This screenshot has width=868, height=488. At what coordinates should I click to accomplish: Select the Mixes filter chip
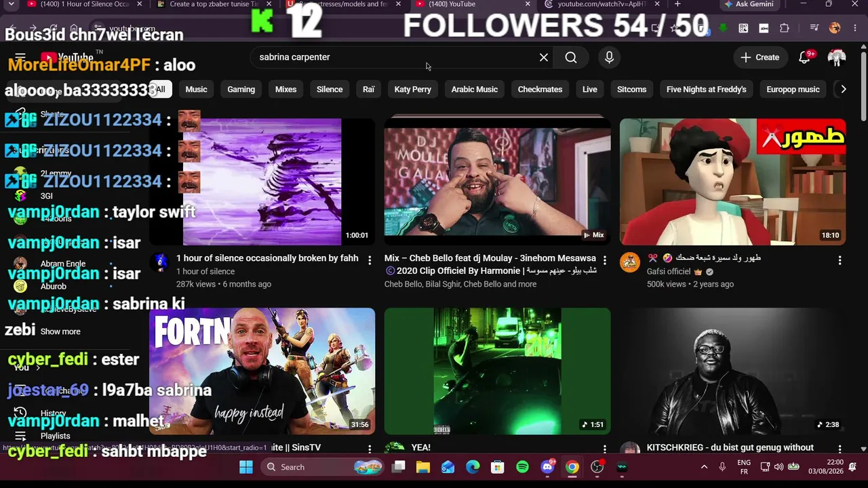pos(285,89)
